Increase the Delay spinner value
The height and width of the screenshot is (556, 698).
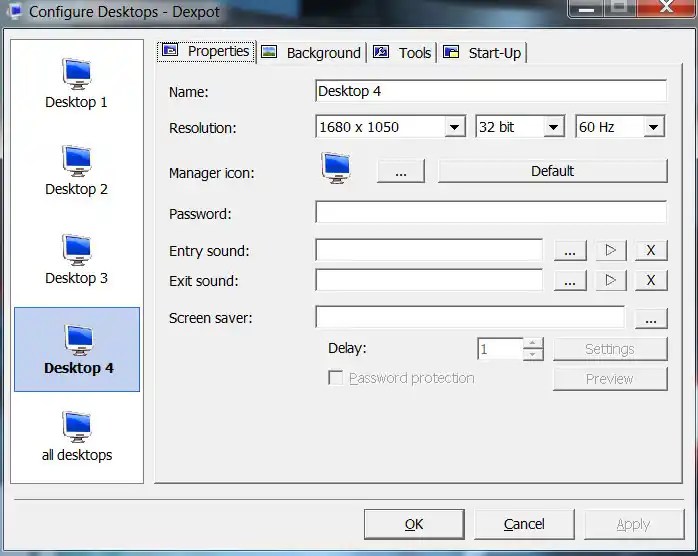click(x=533, y=343)
